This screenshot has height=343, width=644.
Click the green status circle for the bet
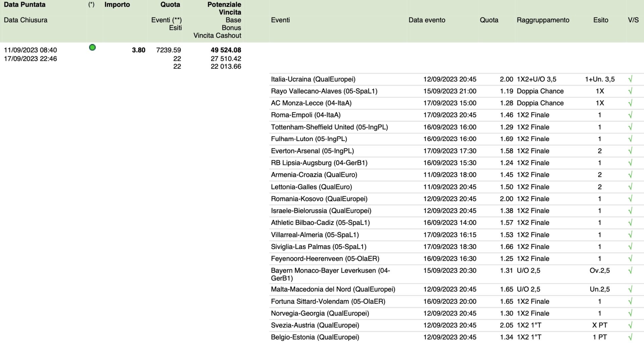point(92,47)
